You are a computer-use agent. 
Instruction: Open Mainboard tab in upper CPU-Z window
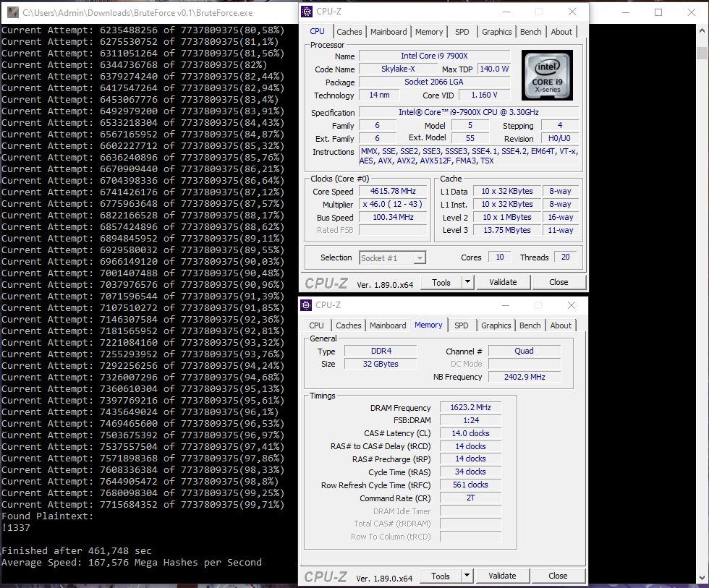pyautogui.click(x=389, y=32)
